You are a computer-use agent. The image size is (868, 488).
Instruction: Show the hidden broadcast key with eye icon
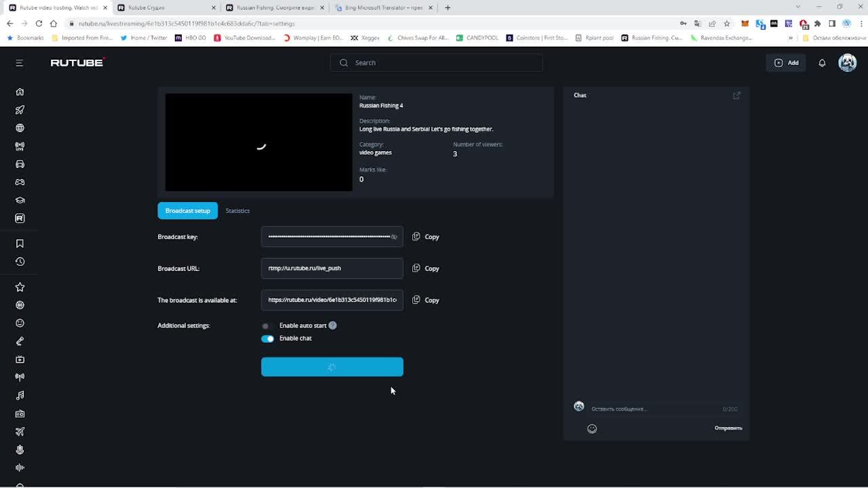pyautogui.click(x=394, y=237)
